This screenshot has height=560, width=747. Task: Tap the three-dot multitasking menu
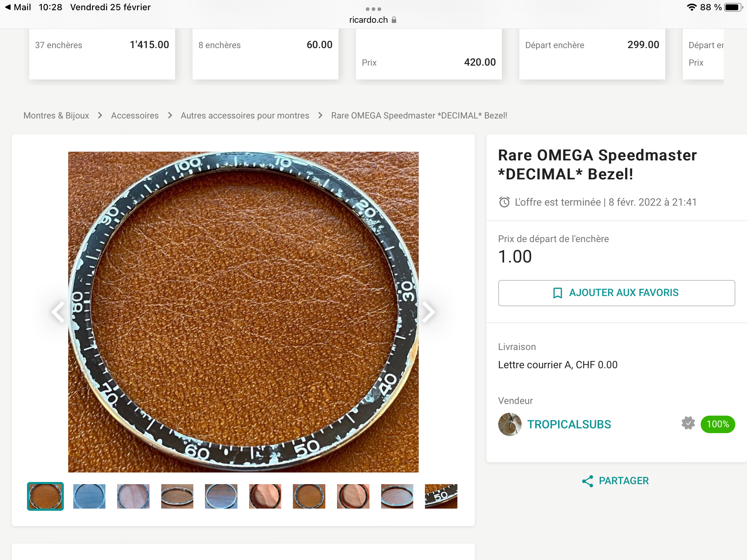(373, 9)
